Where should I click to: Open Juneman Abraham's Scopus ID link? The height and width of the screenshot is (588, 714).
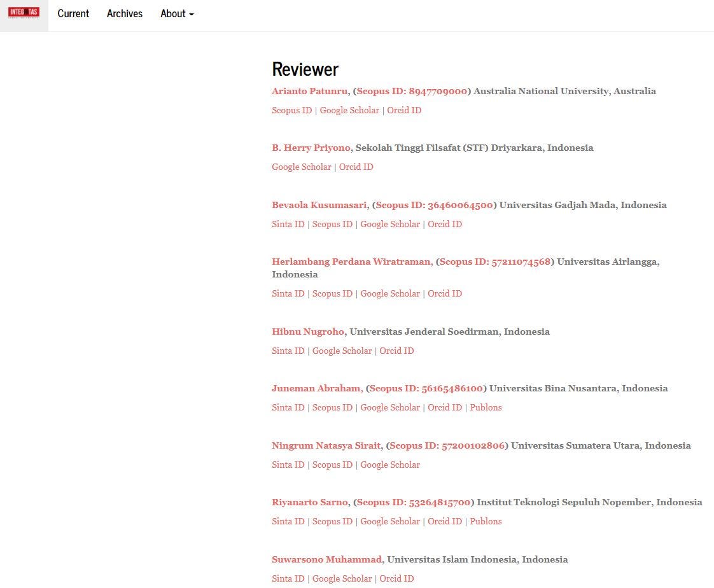pyautogui.click(x=332, y=408)
